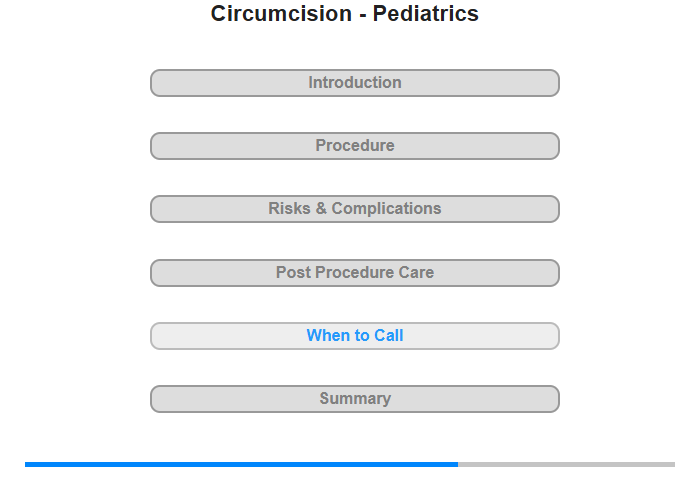Image resolution: width=700 pixels, height=480 pixels.
Task: Click the blue word Call
Action: [389, 335]
